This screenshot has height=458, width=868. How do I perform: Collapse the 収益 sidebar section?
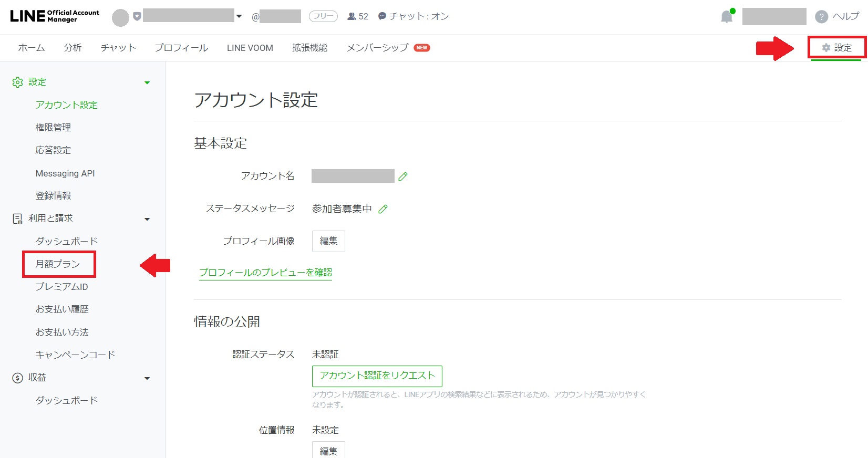tap(147, 378)
